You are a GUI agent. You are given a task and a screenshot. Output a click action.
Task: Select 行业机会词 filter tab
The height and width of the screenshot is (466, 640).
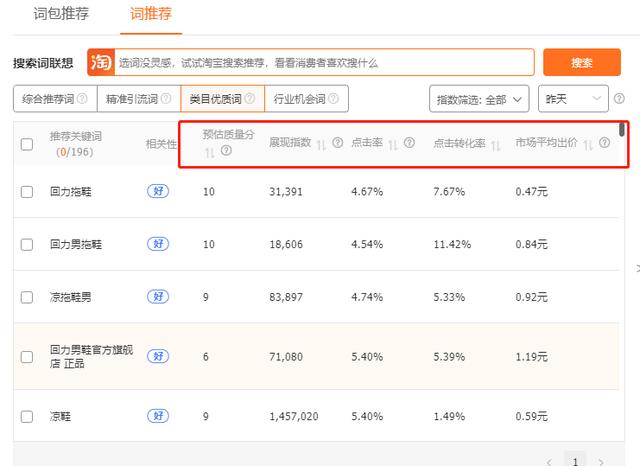click(x=307, y=98)
